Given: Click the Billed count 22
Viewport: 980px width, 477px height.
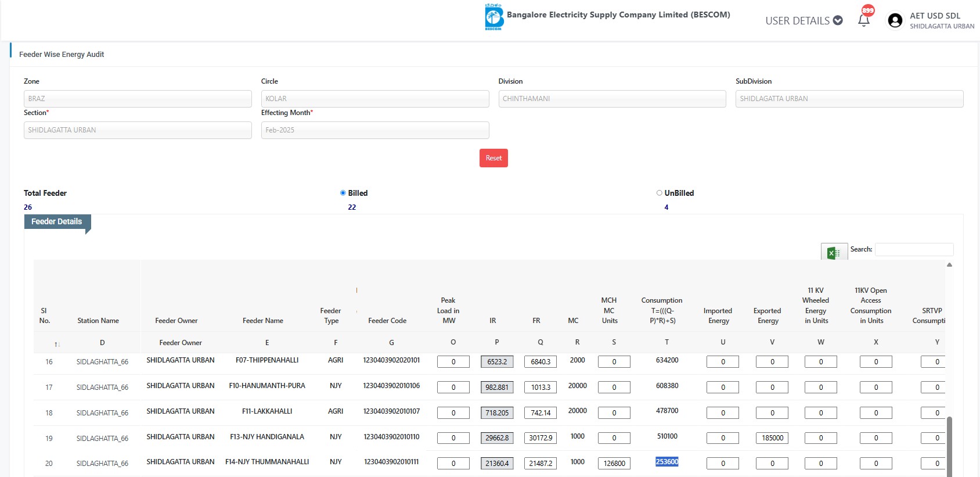Looking at the screenshot, I should (x=352, y=207).
